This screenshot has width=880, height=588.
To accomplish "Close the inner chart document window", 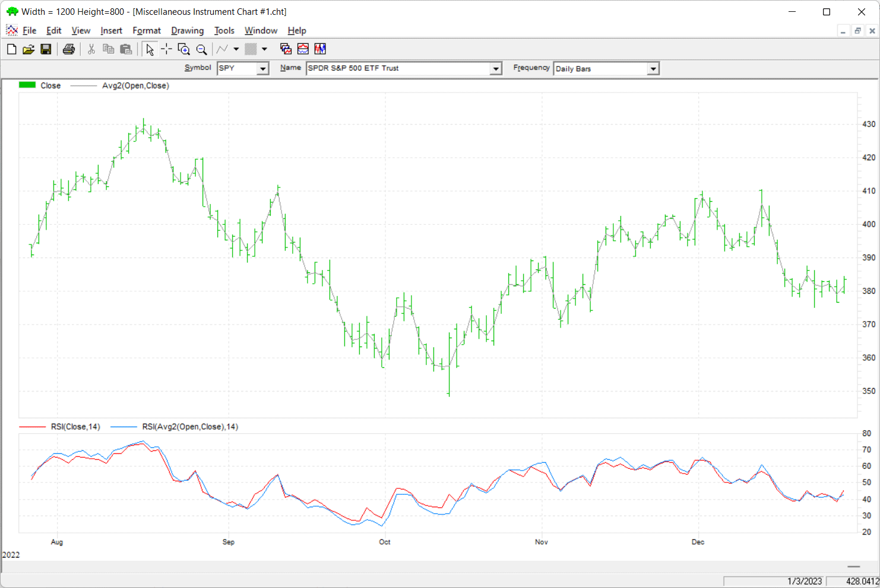I will pyautogui.click(x=872, y=31).
